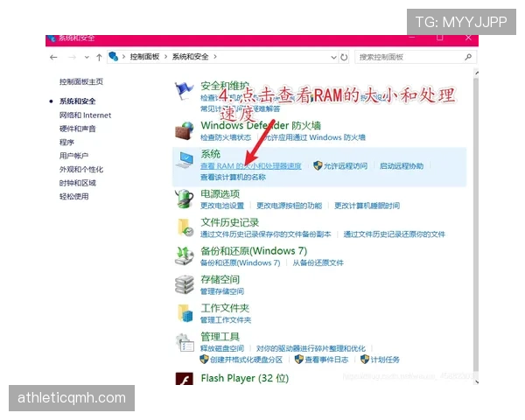Select 系统和安全 in the sidebar

pos(77,101)
